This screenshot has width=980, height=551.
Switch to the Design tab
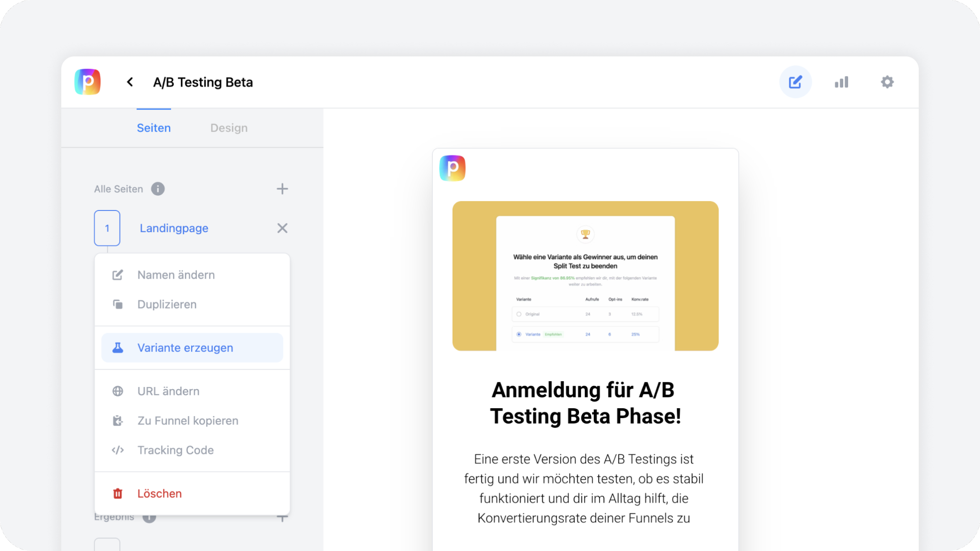228,128
